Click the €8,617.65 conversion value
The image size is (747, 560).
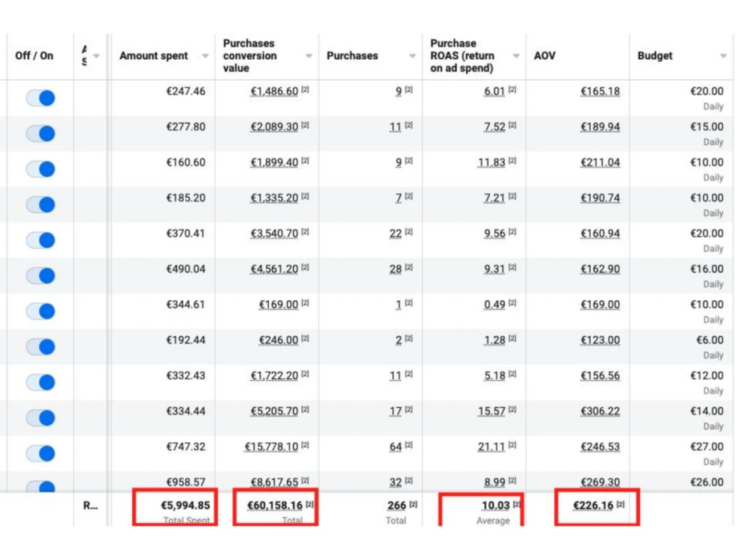[274, 482]
